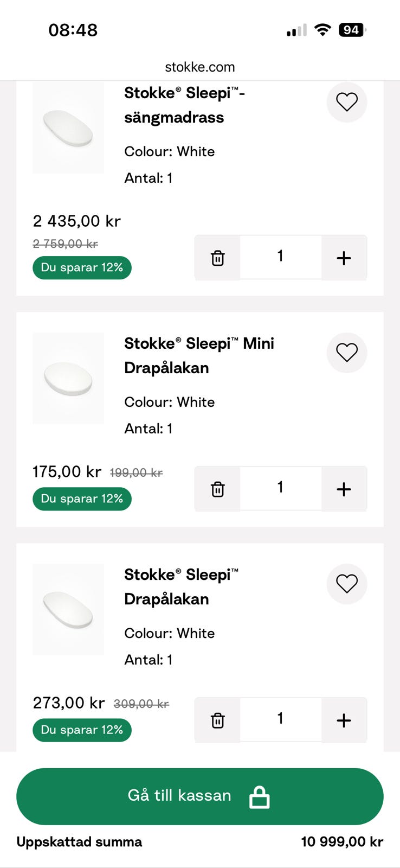This screenshot has height=868, width=400.
Task: Click quantity field for Sleepi sängmadrass
Action: point(280,257)
